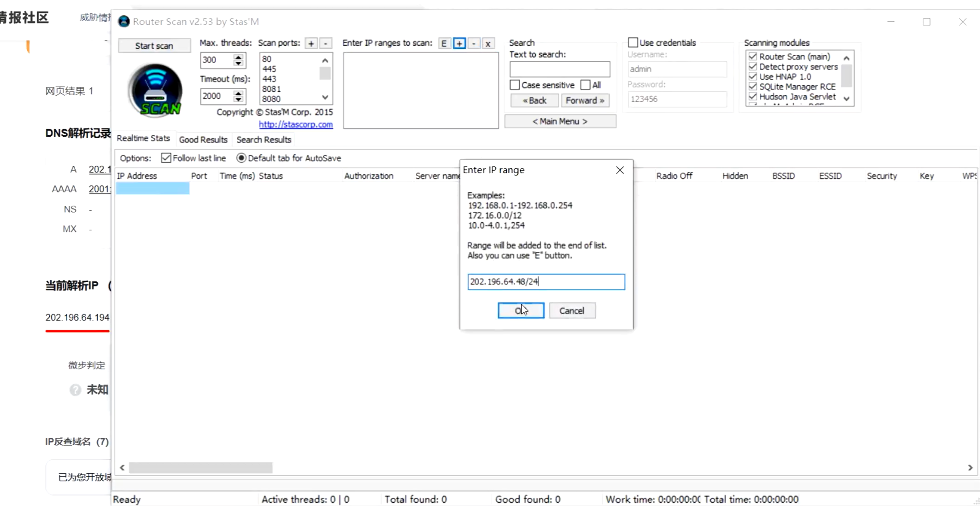Click the E edit IP ranges button
The width and height of the screenshot is (980, 506).
[444, 43]
